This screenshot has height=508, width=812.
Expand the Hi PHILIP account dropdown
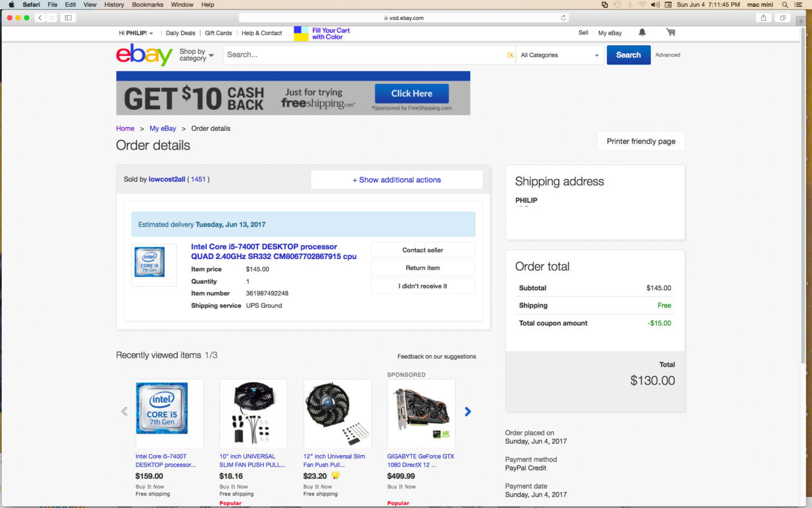(x=136, y=33)
